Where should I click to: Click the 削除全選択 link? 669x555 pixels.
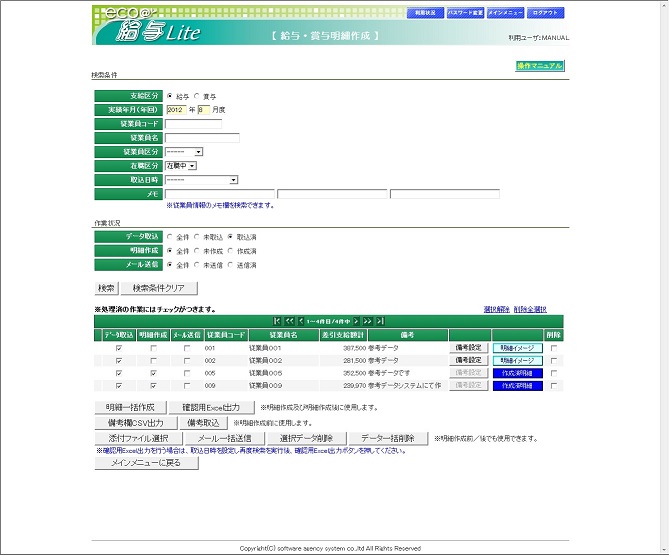(x=530, y=309)
